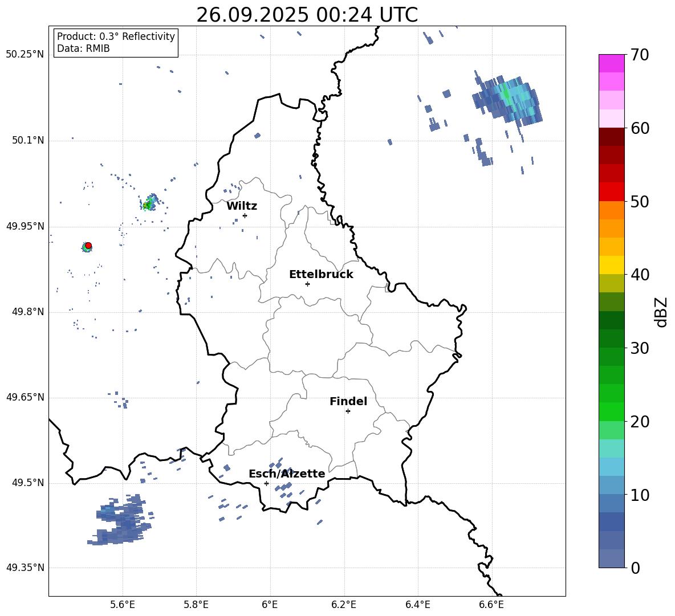Pick the bright red colorbar swatch just above 50
675x616 pixels.
pyautogui.click(x=611, y=191)
